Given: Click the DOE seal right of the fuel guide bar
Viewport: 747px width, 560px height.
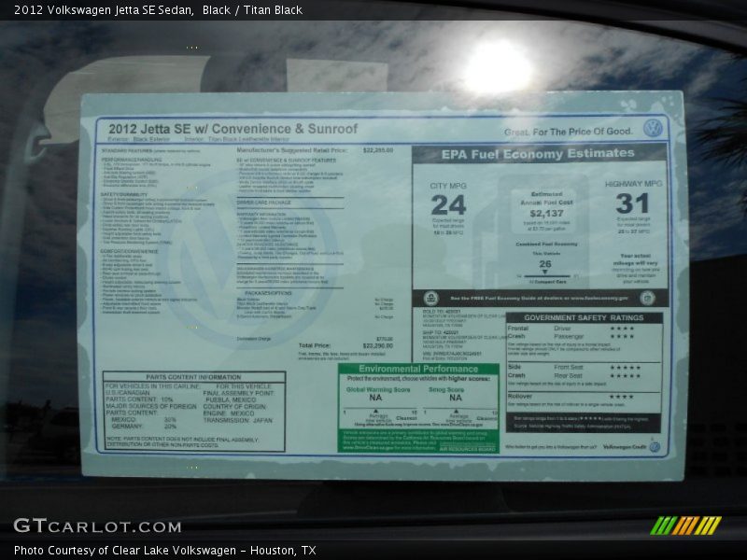Looking at the screenshot, I should tap(647, 298).
